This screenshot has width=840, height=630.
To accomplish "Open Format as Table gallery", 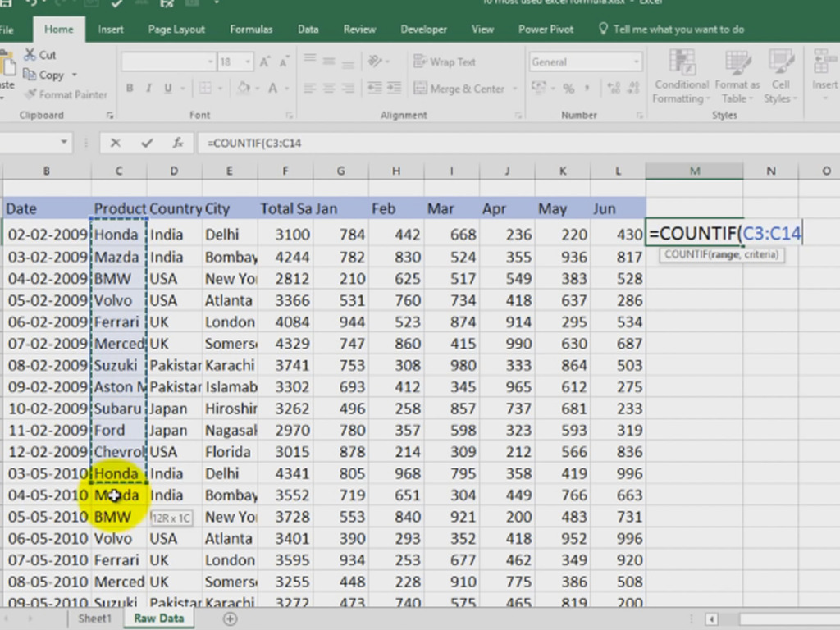I will click(737, 76).
